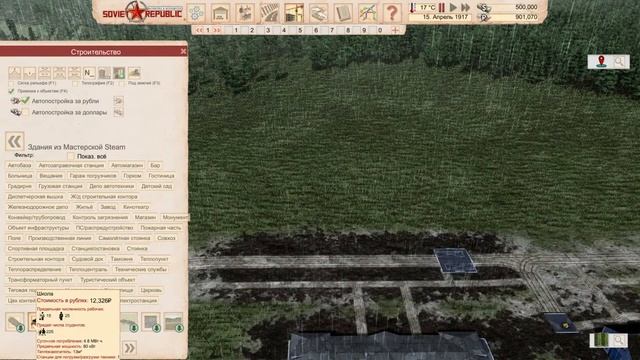Filter buildings by Больница
The image size is (640, 360).
click(x=20, y=176)
